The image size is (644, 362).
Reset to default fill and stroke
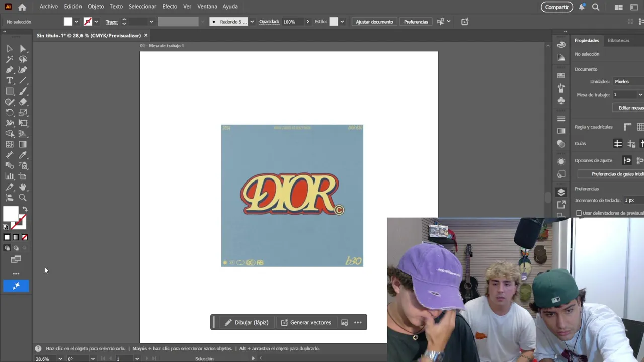click(x=6, y=227)
